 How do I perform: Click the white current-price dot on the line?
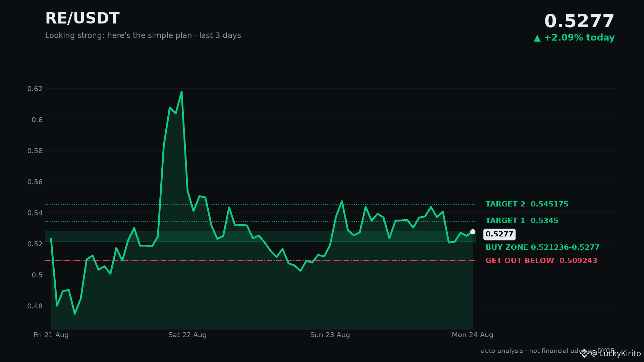pyautogui.click(x=473, y=232)
